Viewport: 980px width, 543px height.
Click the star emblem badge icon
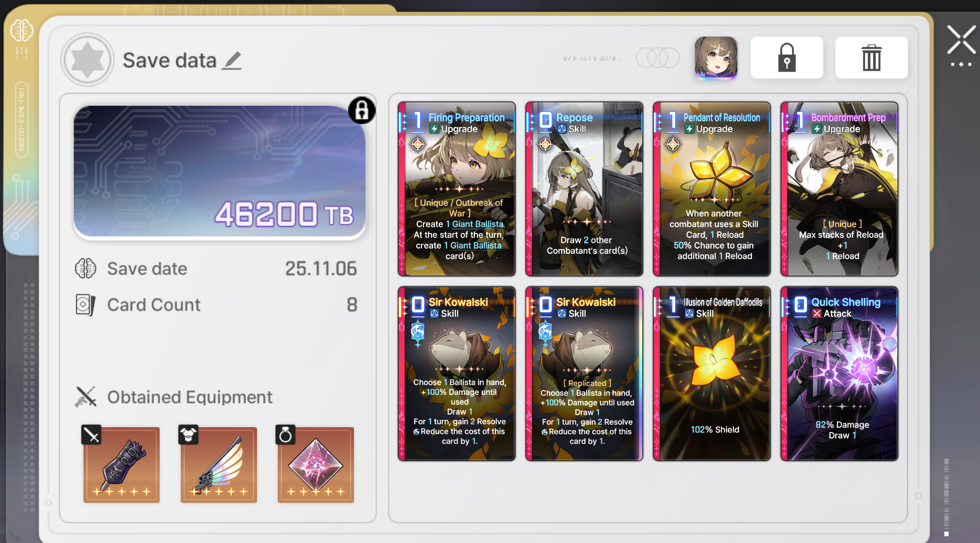click(x=87, y=60)
